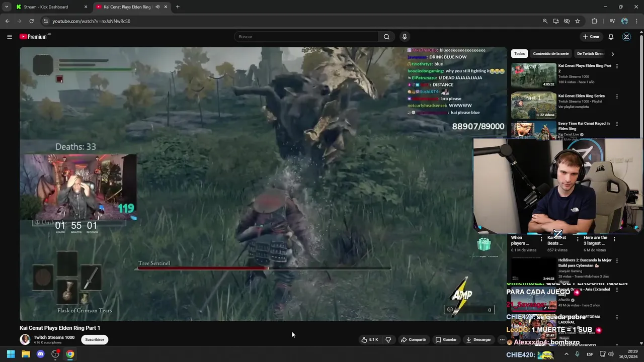
Task: Open the browser extensions puzzle icon
Action: (595, 21)
